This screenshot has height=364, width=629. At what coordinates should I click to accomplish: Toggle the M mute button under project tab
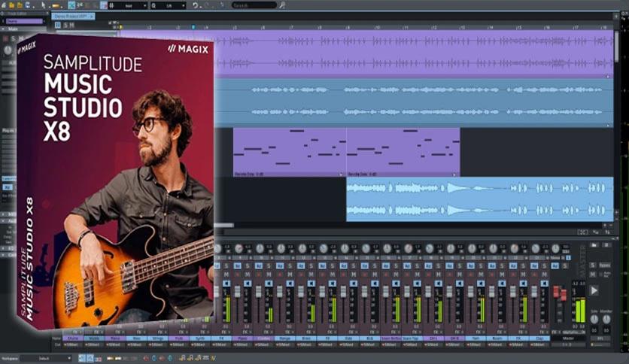[73, 25]
